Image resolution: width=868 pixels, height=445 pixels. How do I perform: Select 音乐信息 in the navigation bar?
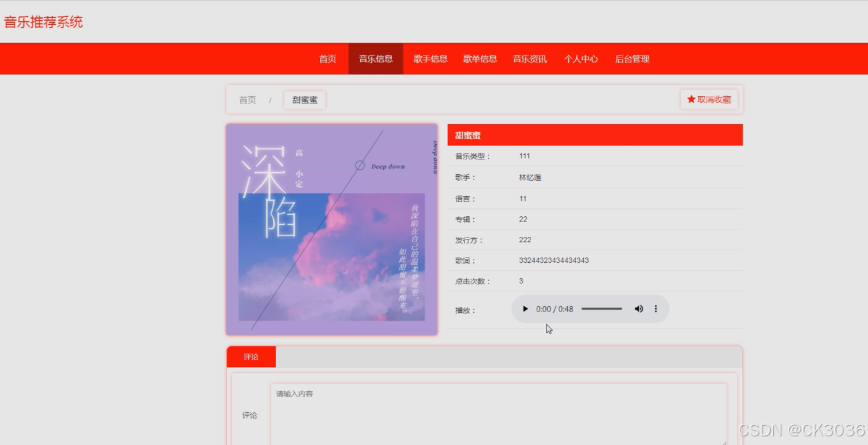tap(376, 59)
